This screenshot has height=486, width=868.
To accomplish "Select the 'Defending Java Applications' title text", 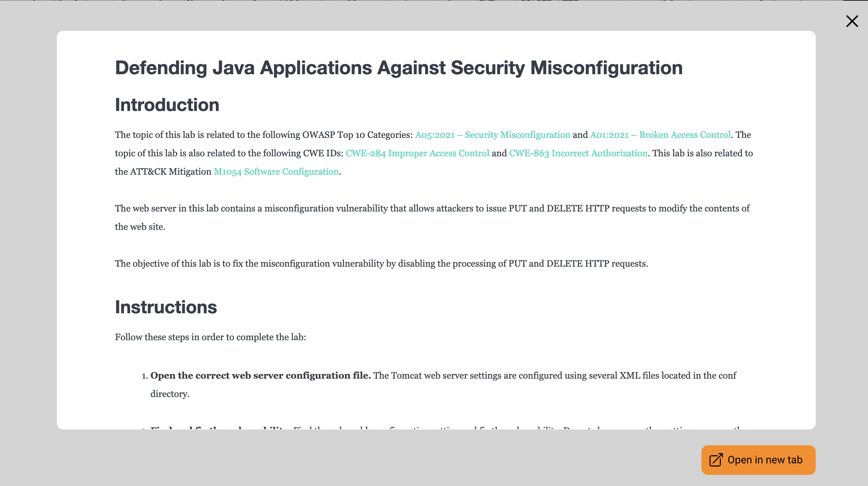I will pos(399,68).
